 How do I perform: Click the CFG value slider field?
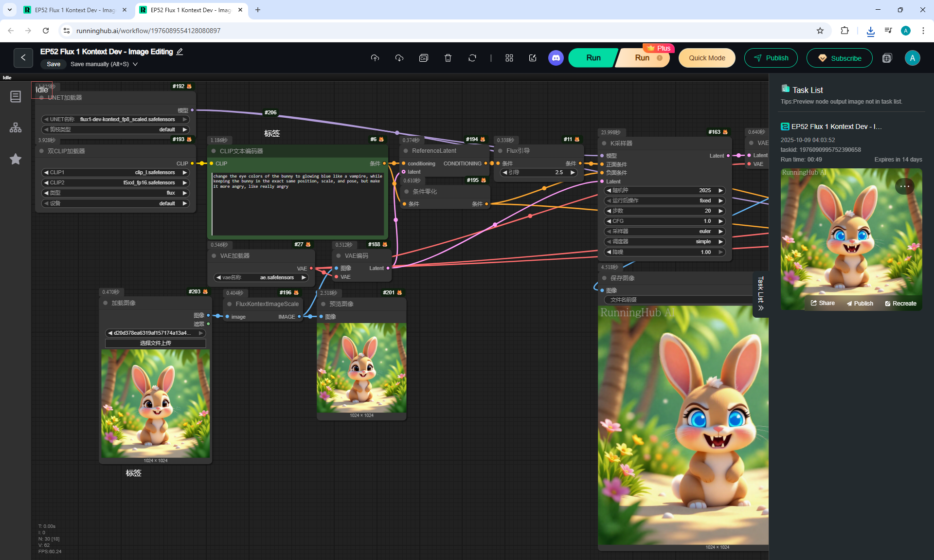point(664,221)
